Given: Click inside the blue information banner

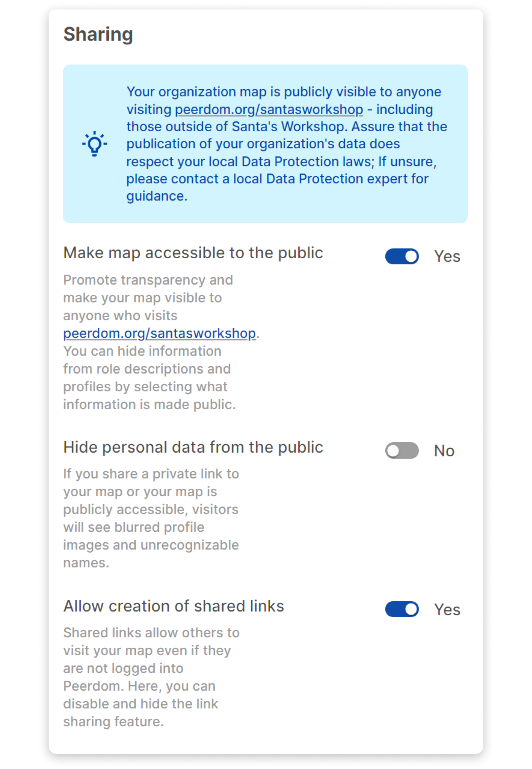Looking at the screenshot, I should (x=266, y=145).
